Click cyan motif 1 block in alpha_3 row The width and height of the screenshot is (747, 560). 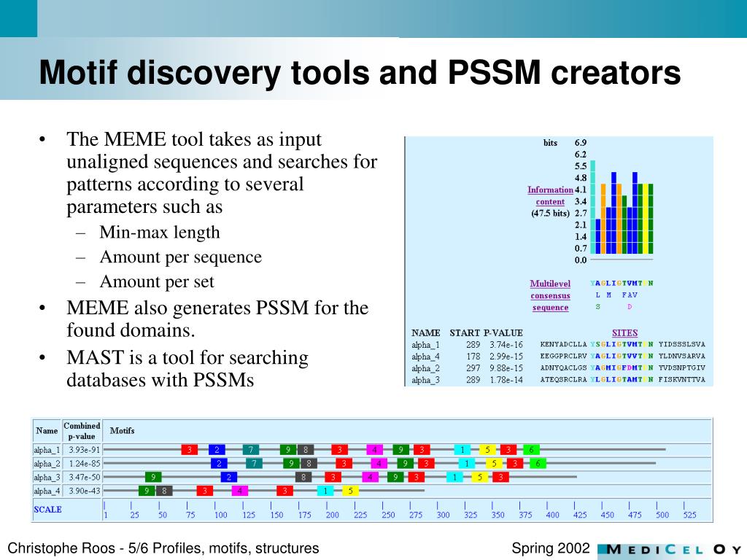454,477
